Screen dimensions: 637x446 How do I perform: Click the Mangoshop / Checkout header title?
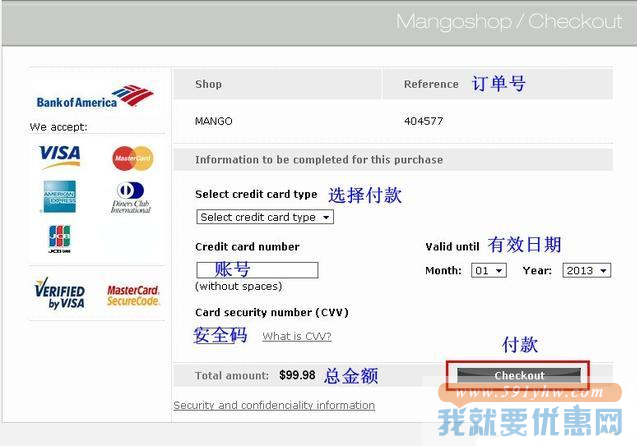[x=509, y=22]
